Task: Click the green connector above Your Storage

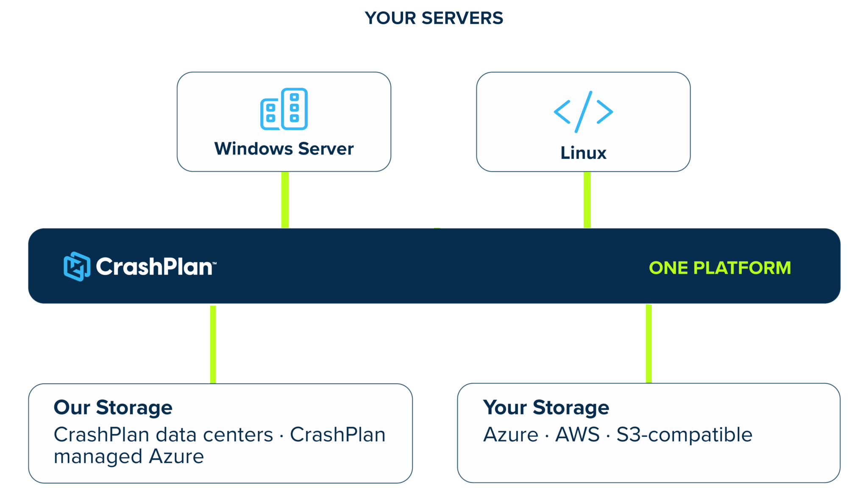Action: (649, 344)
